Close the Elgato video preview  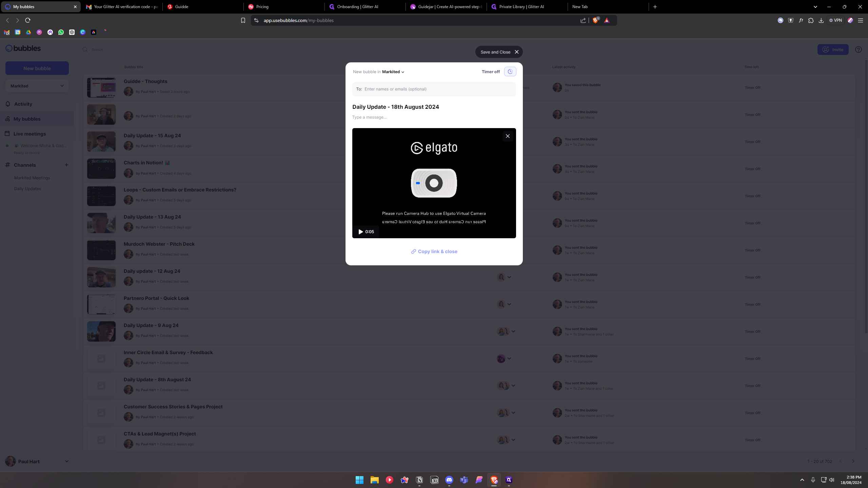point(508,136)
